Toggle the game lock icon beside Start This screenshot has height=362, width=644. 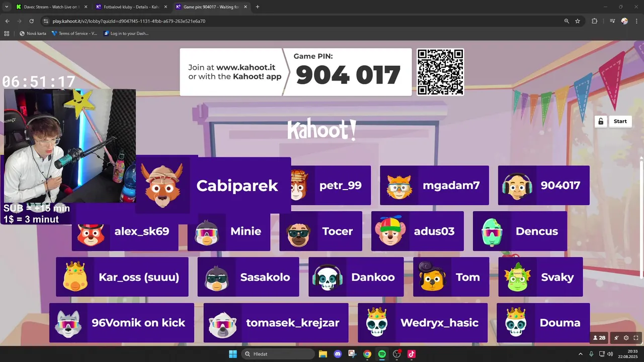click(x=601, y=122)
